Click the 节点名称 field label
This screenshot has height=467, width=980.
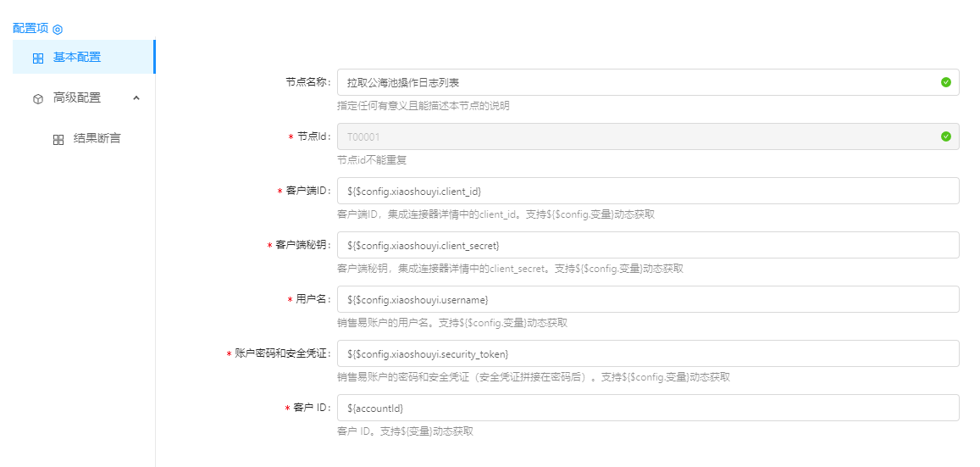click(307, 82)
